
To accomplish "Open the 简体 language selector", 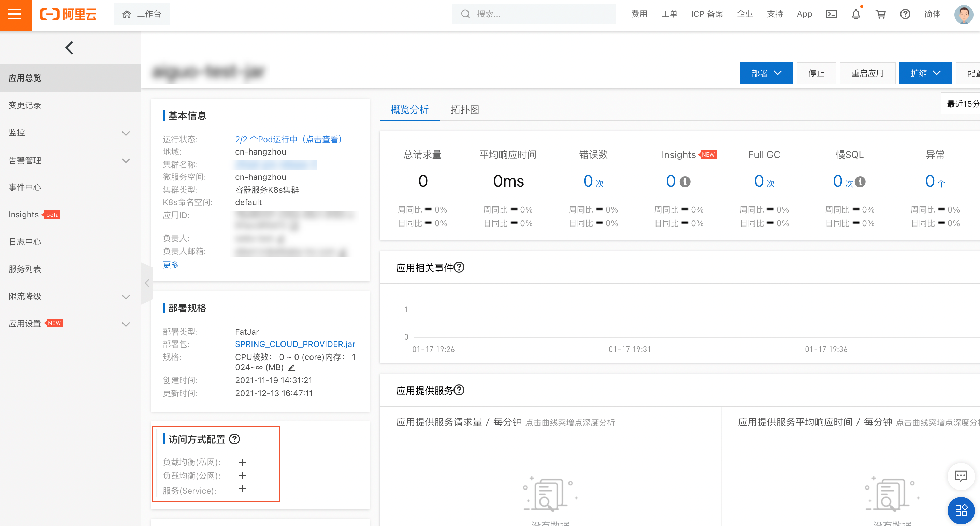I will (932, 14).
